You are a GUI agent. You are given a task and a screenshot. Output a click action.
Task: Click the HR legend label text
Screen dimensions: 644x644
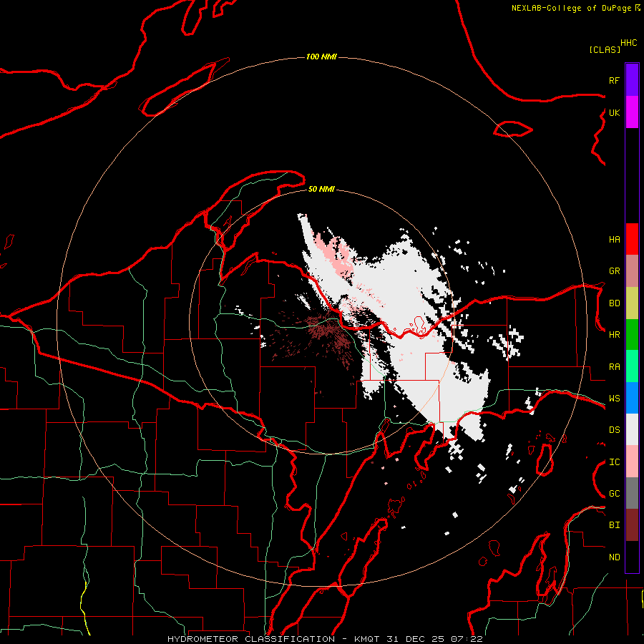point(614,335)
